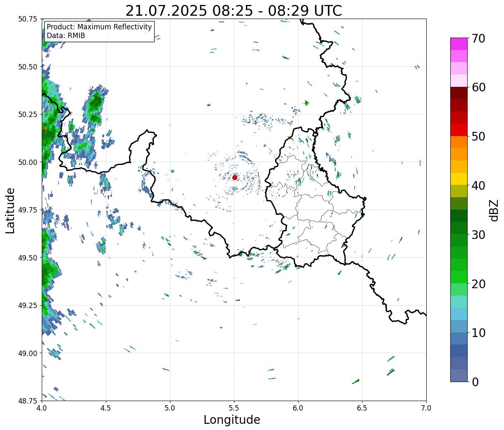Image resolution: width=504 pixels, height=430 pixels.
Task: Click the 'Latitude' axis label
Action: [10, 210]
